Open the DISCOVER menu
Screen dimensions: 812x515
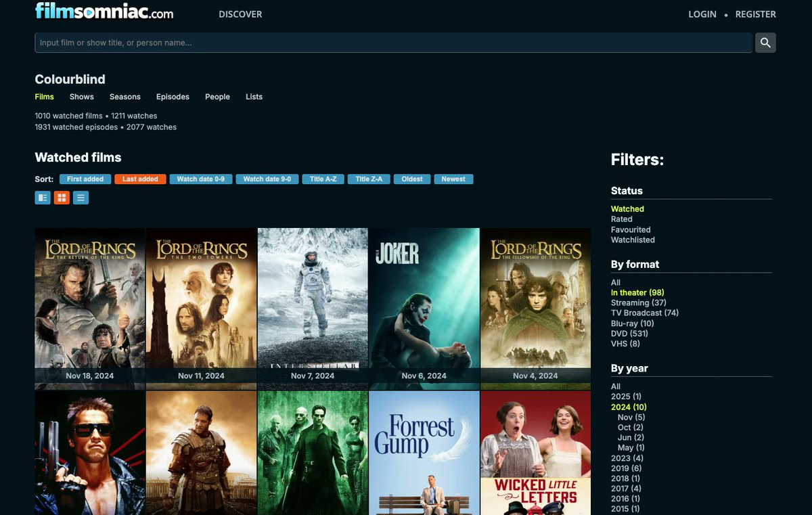coord(240,14)
